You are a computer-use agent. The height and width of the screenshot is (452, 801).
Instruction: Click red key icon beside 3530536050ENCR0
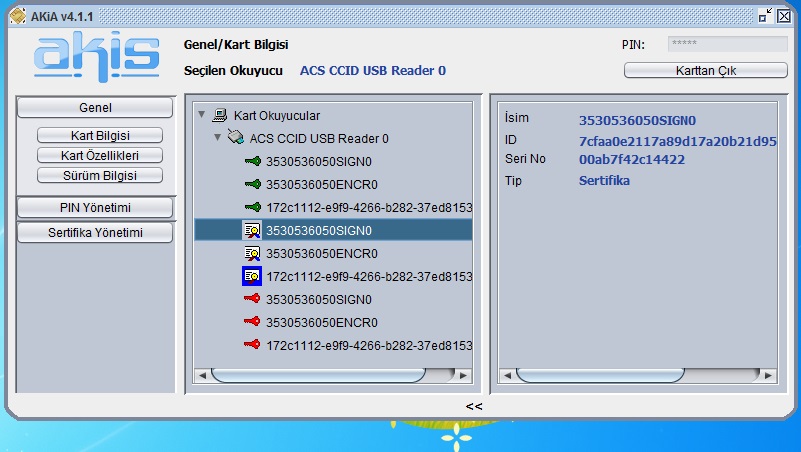coord(252,322)
